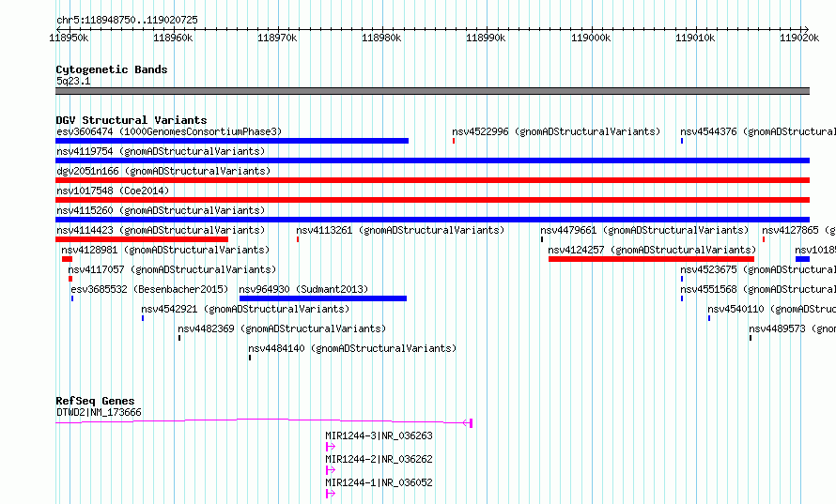Click the nsv4127865 red marker
The image size is (836, 504).
coord(764,239)
